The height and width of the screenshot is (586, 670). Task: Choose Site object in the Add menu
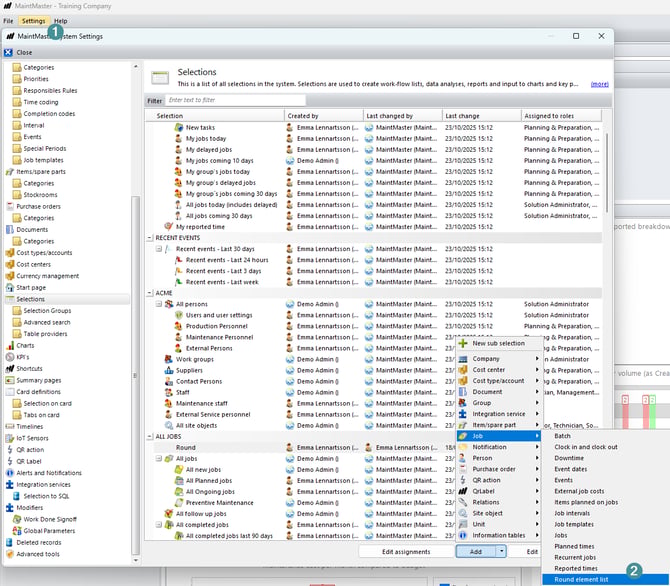499,513
